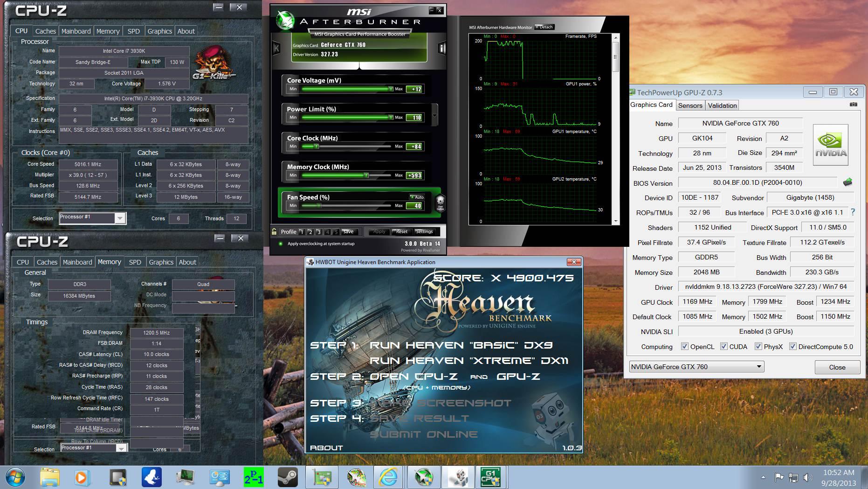The width and height of the screenshot is (868, 489).
Task: Click Detach in hardware monitor
Action: tap(544, 27)
